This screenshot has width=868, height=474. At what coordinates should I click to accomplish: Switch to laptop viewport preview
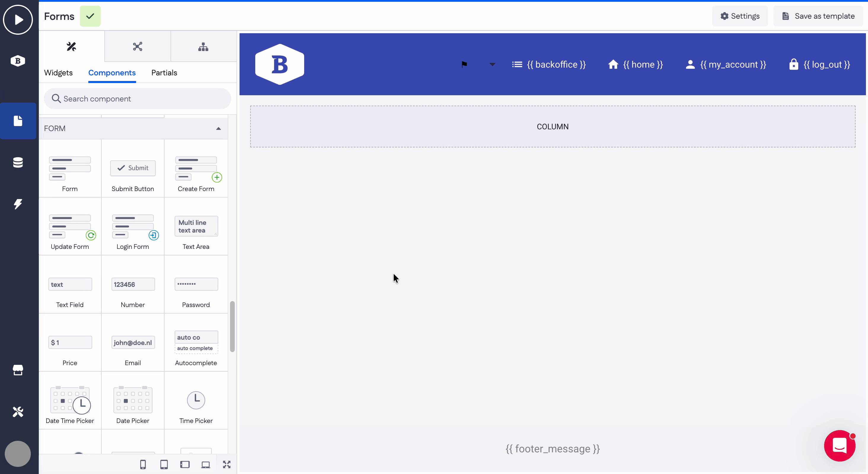[x=205, y=465]
